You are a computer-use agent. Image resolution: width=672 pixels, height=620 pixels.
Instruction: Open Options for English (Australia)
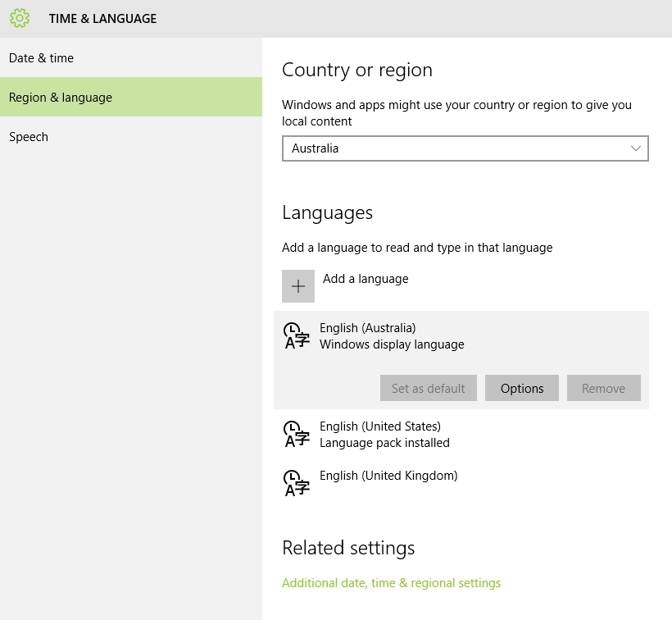(x=522, y=388)
